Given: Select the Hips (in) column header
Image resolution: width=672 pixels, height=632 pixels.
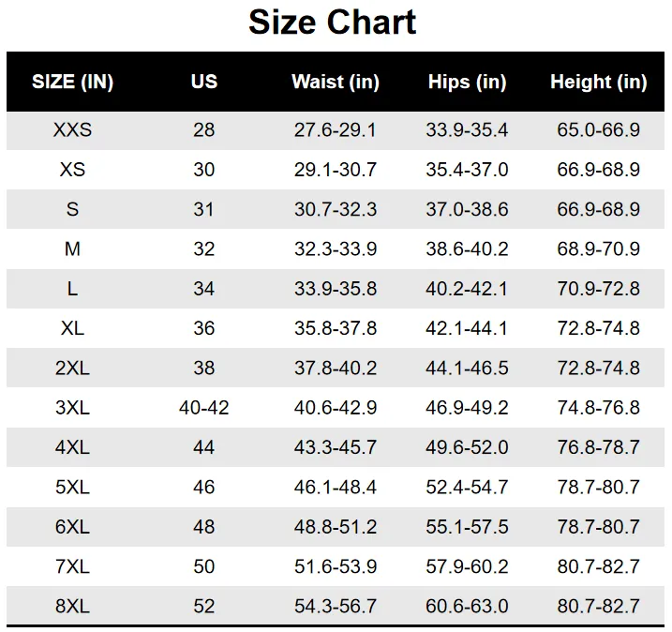Looking at the screenshot, I should [467, 82].
